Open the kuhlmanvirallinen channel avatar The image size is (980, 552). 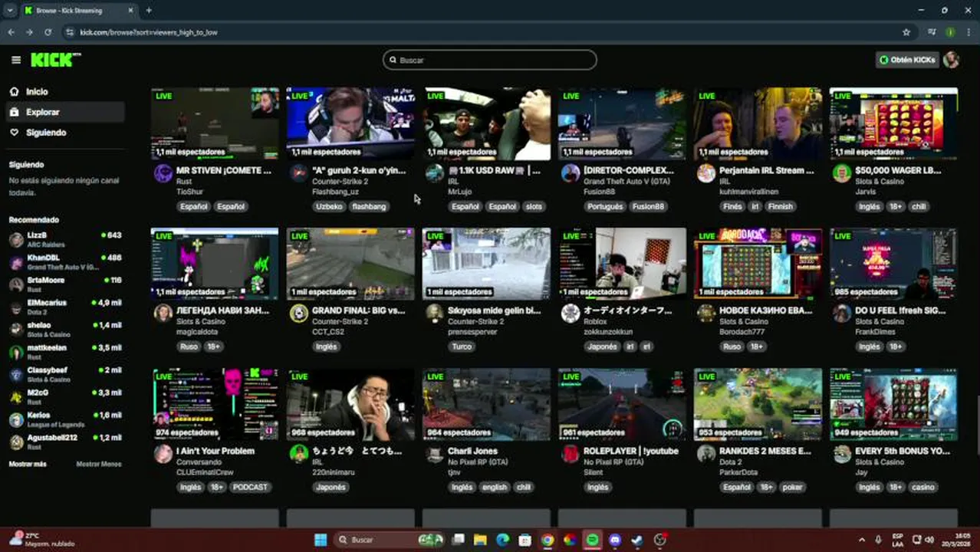click(x=706, y=173)
